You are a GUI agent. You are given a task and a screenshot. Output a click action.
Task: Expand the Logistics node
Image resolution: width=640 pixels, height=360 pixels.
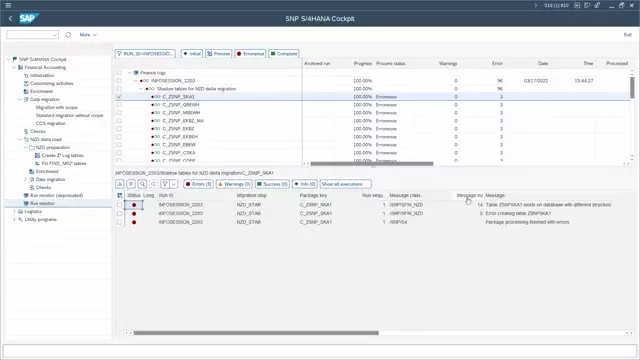click(x=14, y=211)
